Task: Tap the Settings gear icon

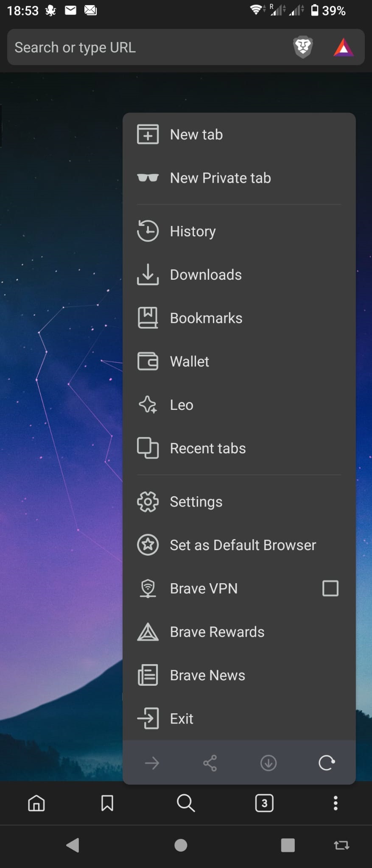Action: tap(148, 502)
